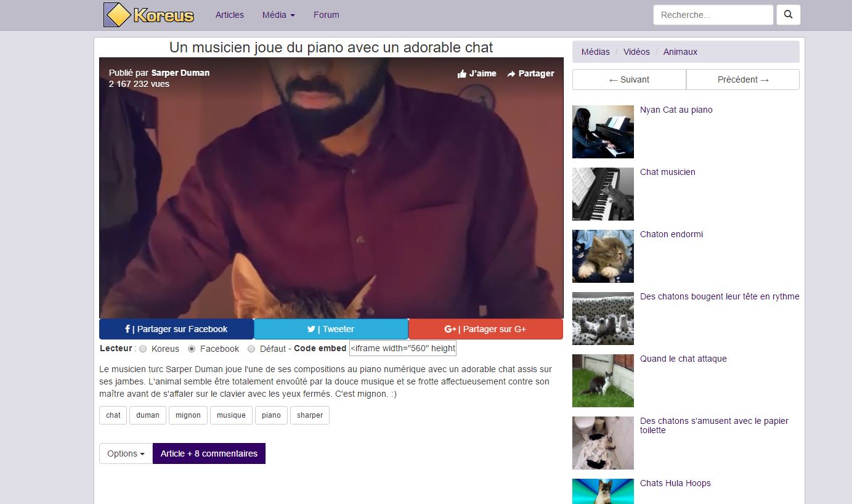Click the thumbs-up J'aime icon on video
The width and height of the screenshot is (852, 504).
(x=462, y=73)
